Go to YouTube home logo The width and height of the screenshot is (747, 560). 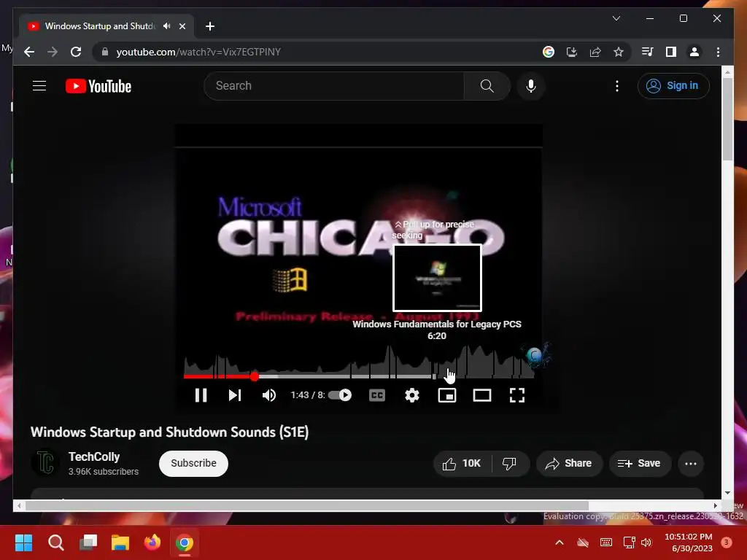(98, 86)
